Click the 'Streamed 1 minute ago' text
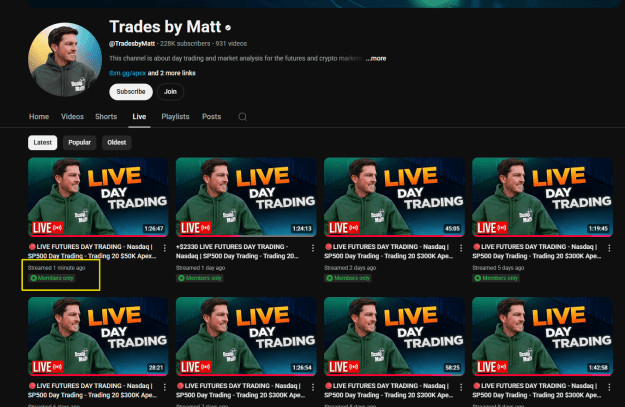Image resolution: width=625 pixels, height=407 pixels. point(57,268)
